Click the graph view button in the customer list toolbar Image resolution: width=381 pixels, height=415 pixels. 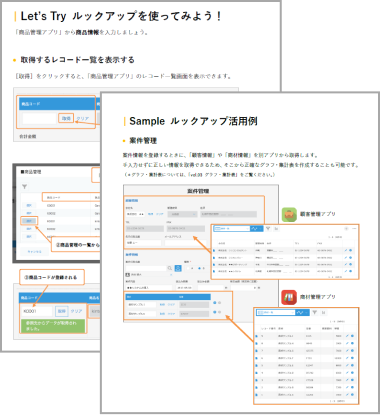click(x=256, y=229)
